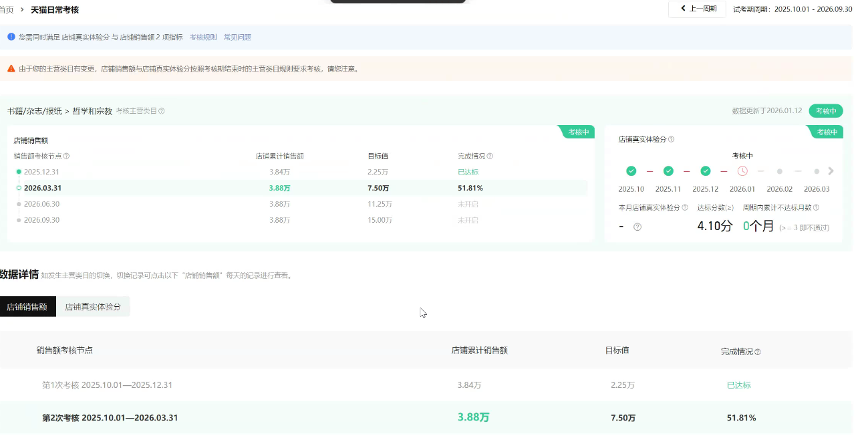Select the 店铺销售额 tab

pos(27,307)
